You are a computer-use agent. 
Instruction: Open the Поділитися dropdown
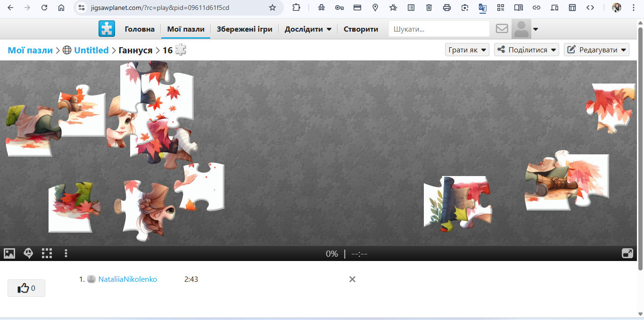coord(527,50)
